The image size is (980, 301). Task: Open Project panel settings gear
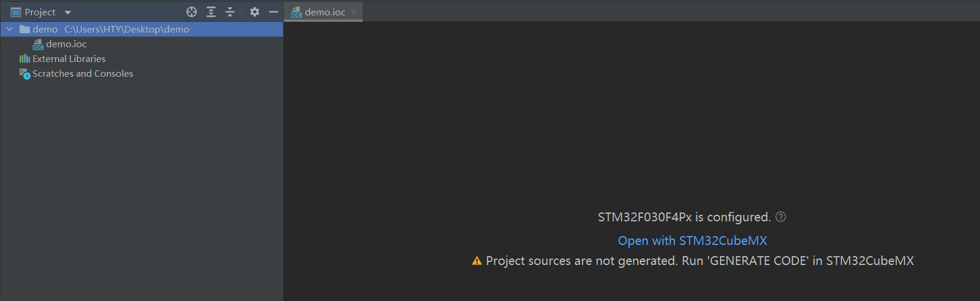pyautogui.click(x=255, y=12)
